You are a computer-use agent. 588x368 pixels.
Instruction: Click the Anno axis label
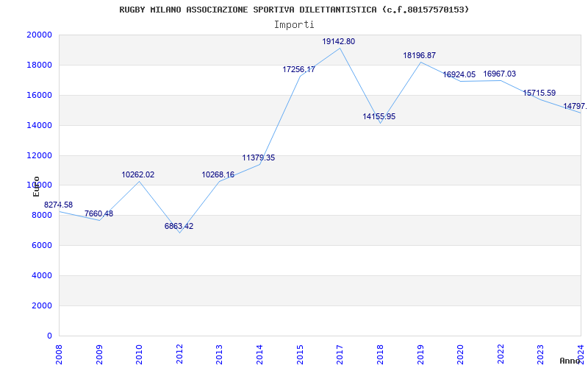pyautogui.click(x=570, y=361)
